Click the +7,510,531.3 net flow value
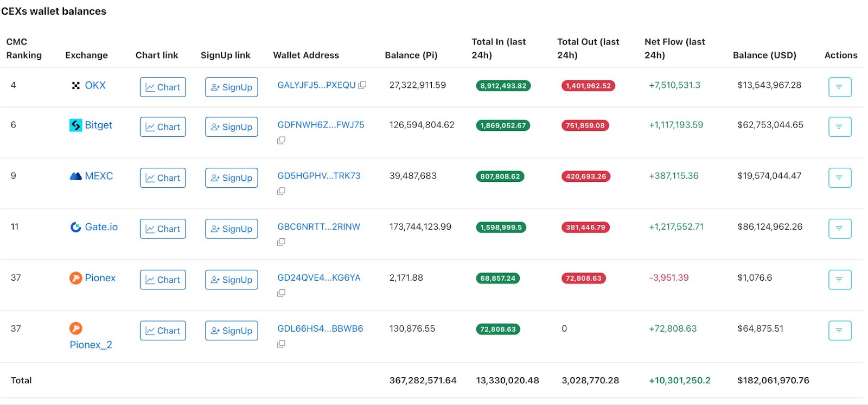 (674, 85)
